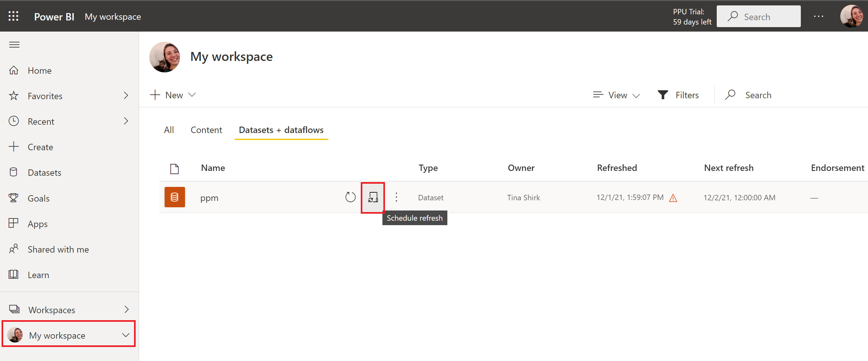
Task: Click the refresh failure warning icon
Action: tap(673, 198)
